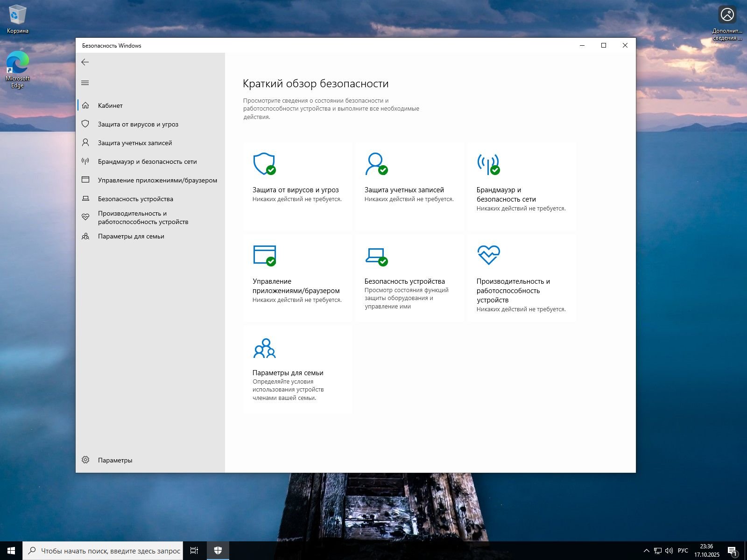This screenshot has height=560, width=747.
Task: Collapse the sidebar with the hamburger menu
Action: pos(85,83)
